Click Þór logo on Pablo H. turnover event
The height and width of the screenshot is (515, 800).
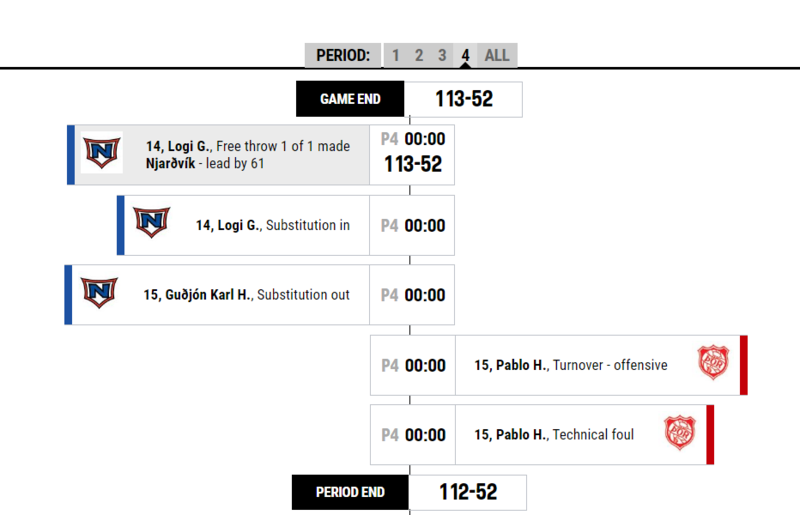click(x=713, y=362)
